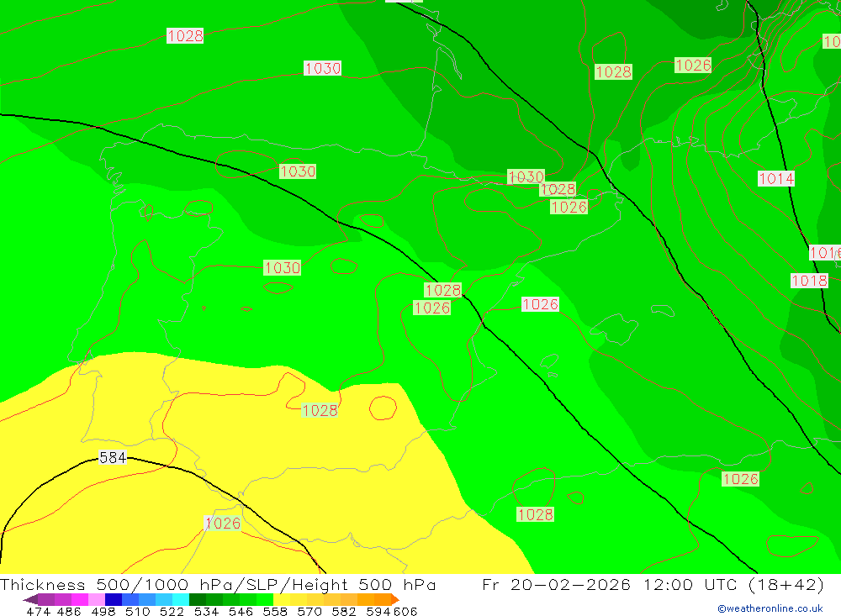Image resolution: width=841 pixels, height=616 pixels.
Task: Click the 474 legend value
Action: [38, 611]
